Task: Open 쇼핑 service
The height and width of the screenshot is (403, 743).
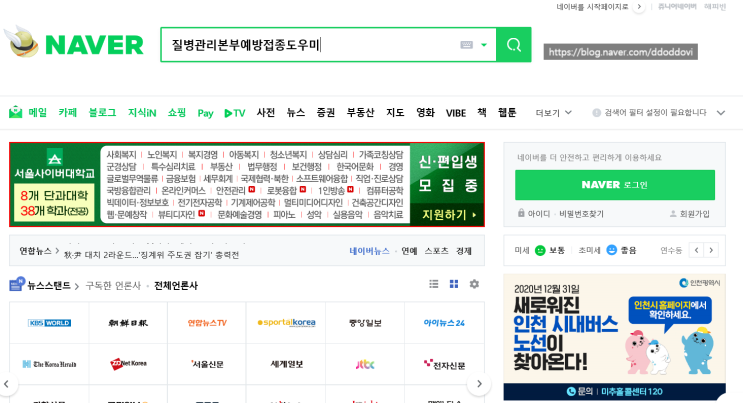Action: [x=177, y=112]
